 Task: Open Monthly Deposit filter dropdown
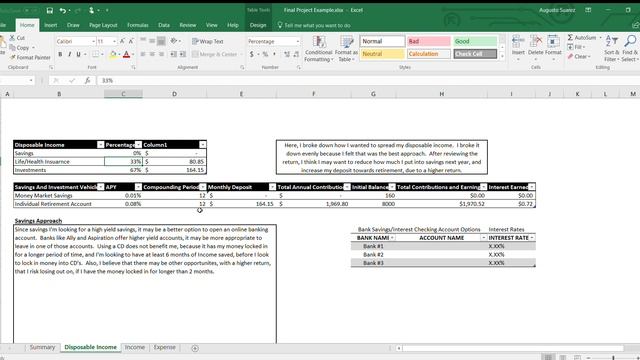coord(272,187)
